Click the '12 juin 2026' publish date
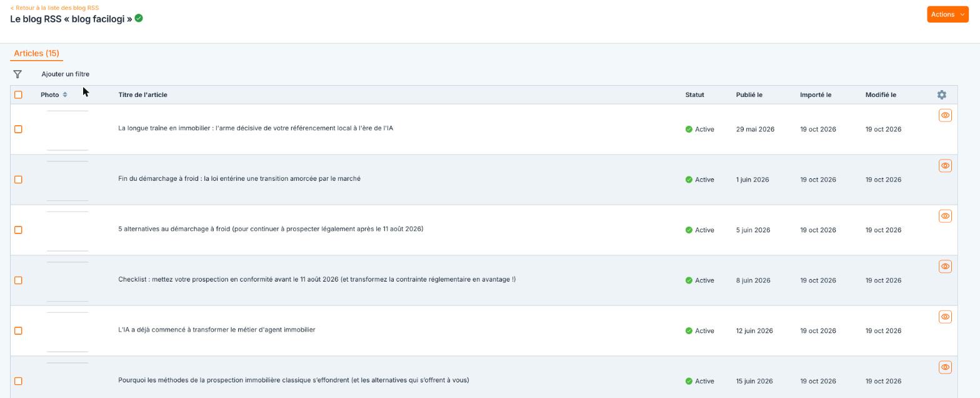 click(x=754, y=331)
